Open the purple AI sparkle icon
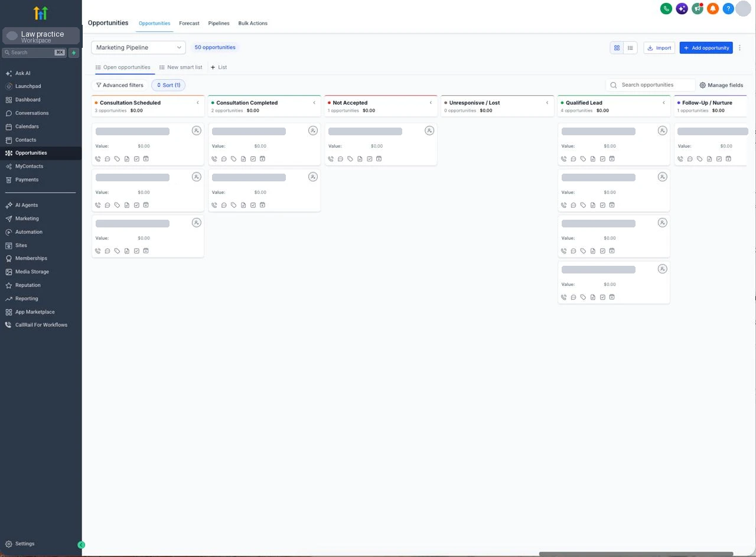 [x=682, y=9]
